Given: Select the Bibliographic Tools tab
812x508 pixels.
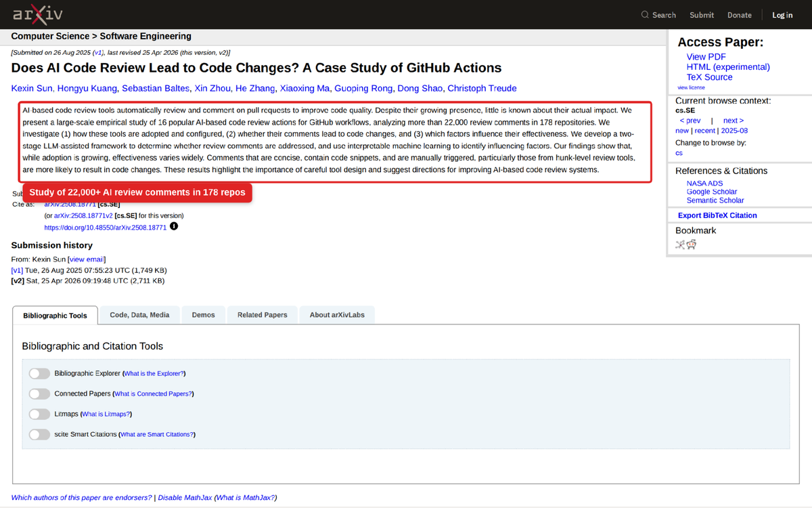Looking at the screenshot, I should [55, 316].
